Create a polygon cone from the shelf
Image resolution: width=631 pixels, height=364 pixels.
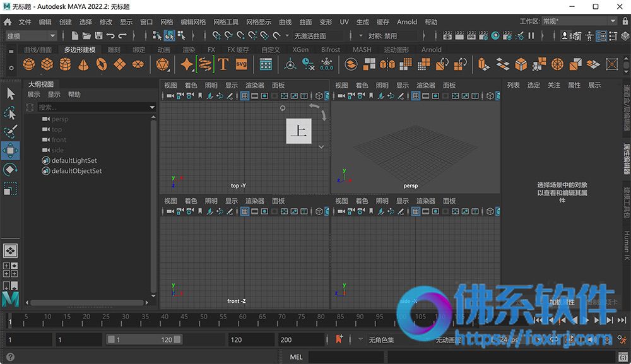(x=83, y=64)
